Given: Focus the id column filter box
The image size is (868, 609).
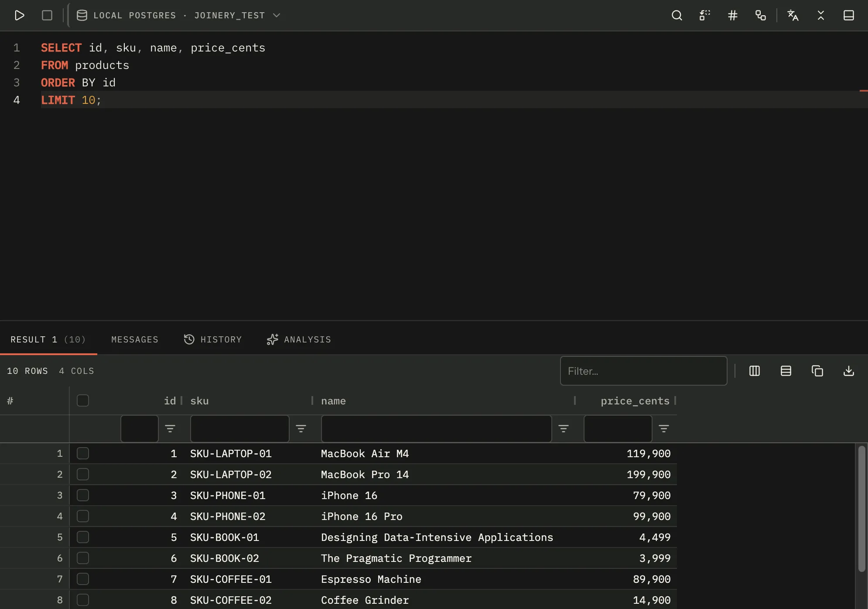Looking at the screenshot, I should point(140,428).
